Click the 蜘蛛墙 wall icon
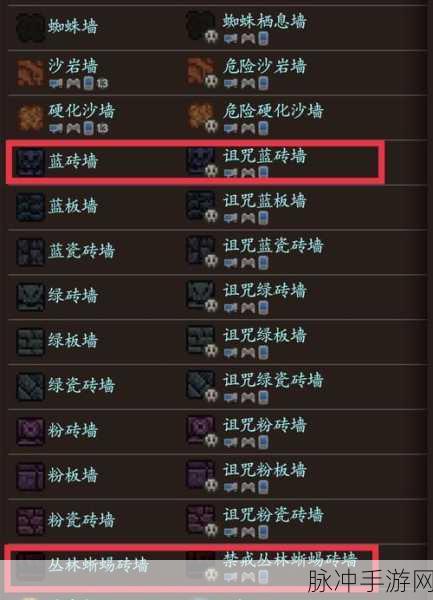The width and height of the screenshot is (433, 600). 30,27
